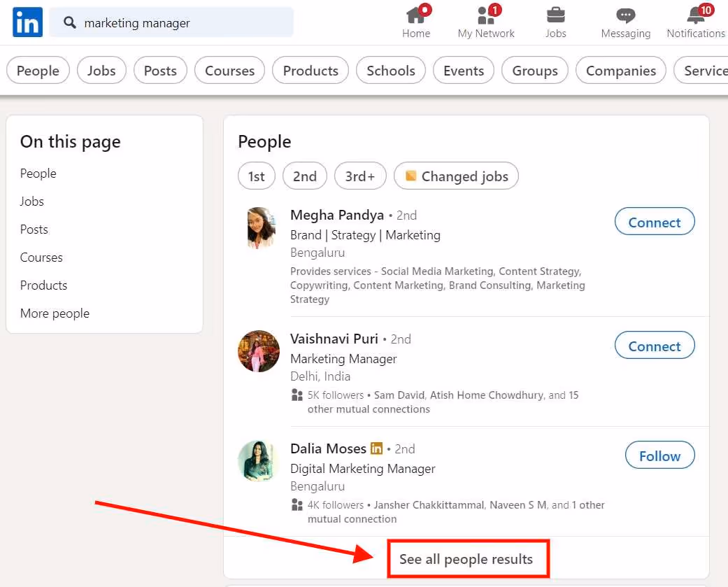The height and width of the screenshot is (587, 728).
Task: Connect with Vaishnavi Puri
Action: (x=655, y=346)
